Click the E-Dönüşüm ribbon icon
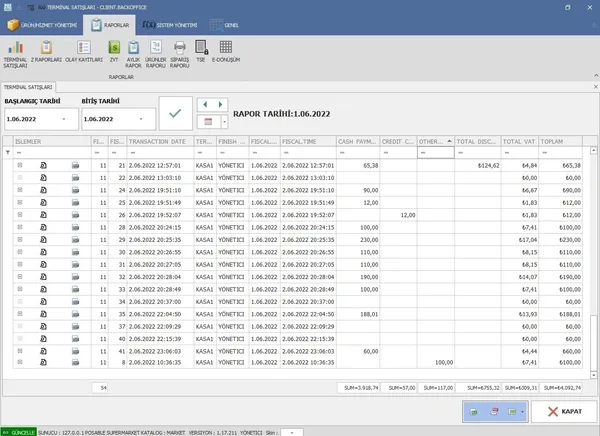 [x=225, y=52]
